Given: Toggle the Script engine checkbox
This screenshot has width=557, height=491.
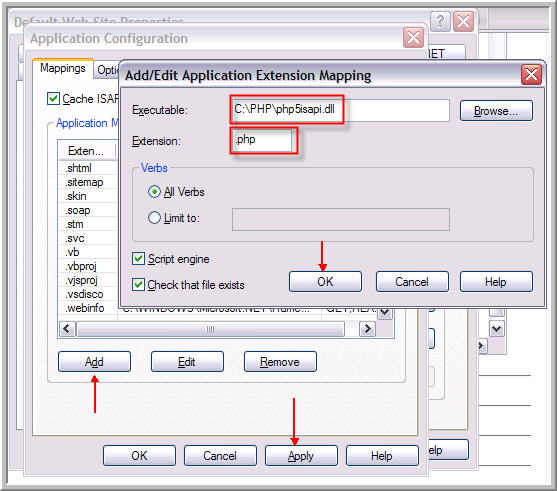Looking at the screenshot, I should click(x=138, y=259).
